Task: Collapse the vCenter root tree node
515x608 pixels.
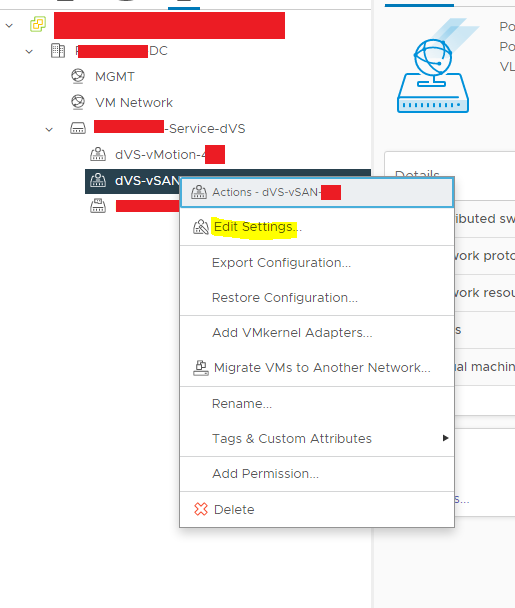Action: (x=9, y=26)
